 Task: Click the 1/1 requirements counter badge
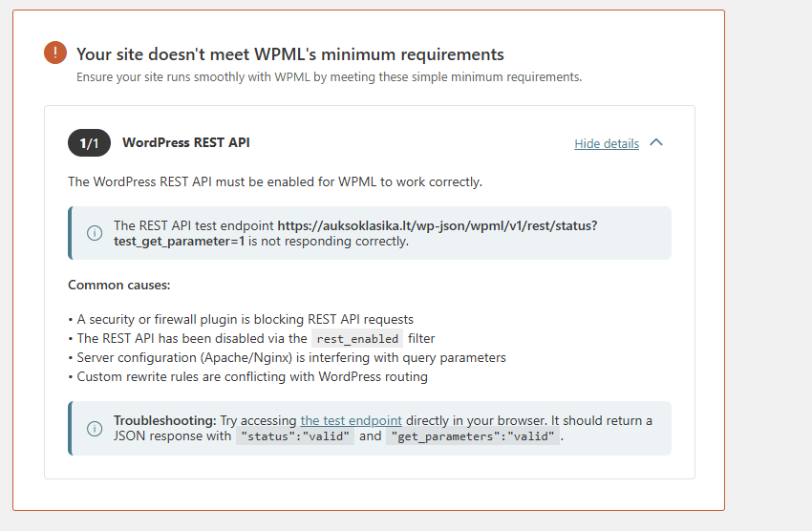click(x=89, y=143)
